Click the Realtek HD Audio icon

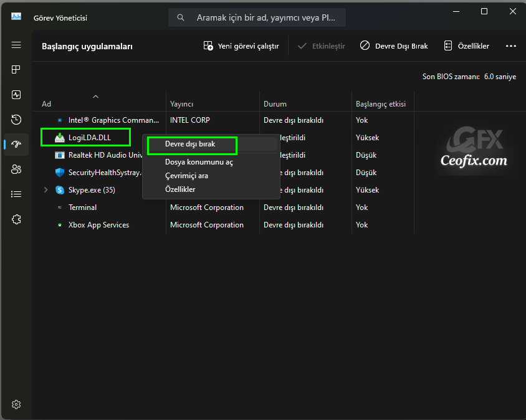pyautogui.click(x=60, y=155)
